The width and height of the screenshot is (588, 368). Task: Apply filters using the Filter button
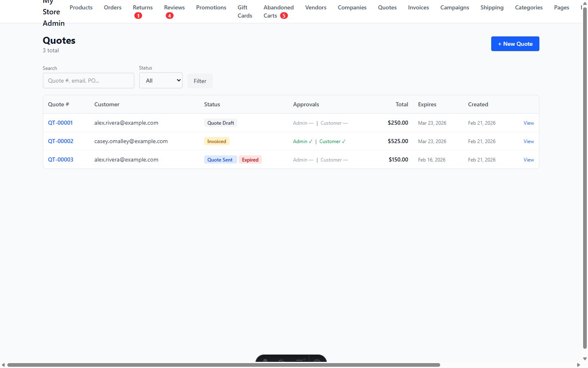coord(200,81)
